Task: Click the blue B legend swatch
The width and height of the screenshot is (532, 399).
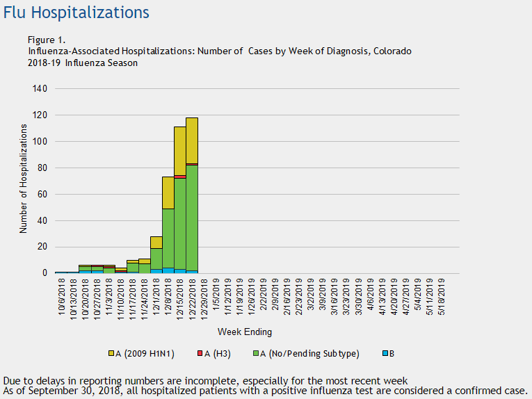Action: tap(382, 354)
